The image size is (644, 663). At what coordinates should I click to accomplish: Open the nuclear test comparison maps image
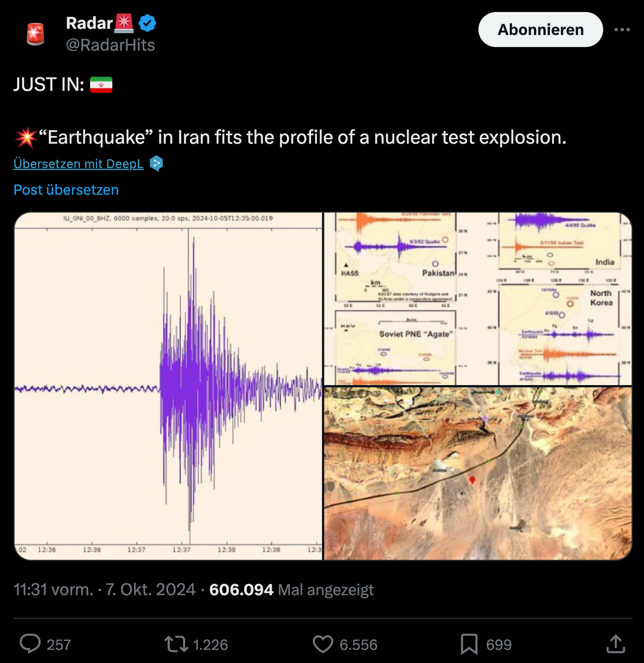click(x=478, y=298)
